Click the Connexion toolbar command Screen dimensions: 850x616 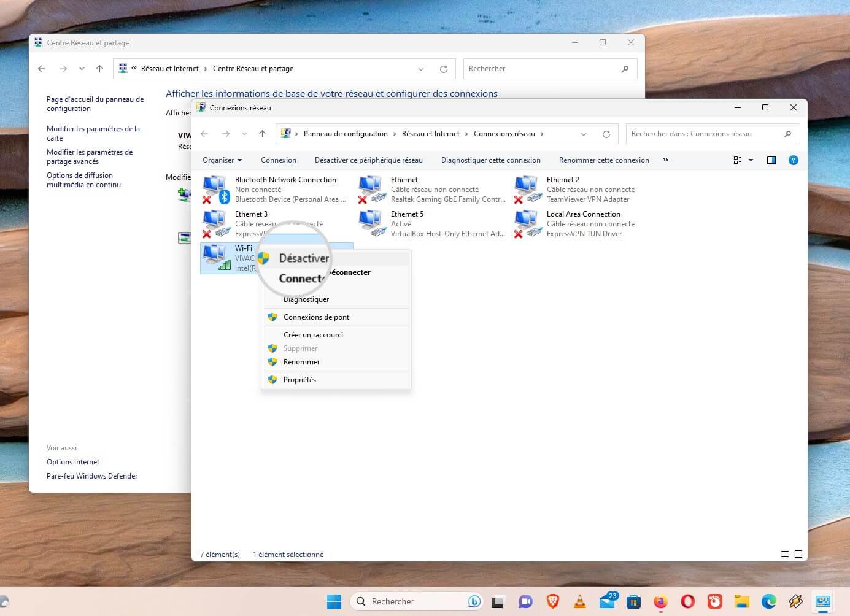(279, 160)
